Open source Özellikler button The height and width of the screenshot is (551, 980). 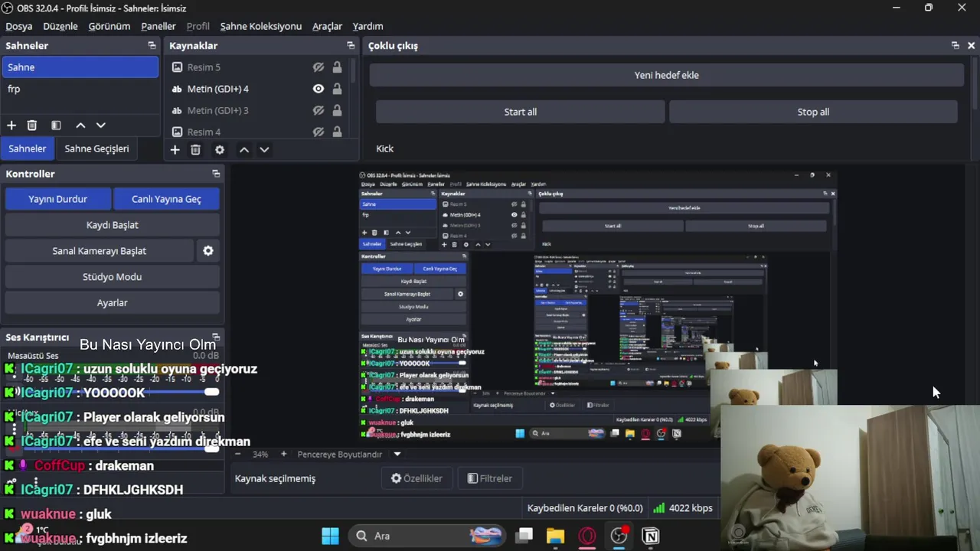(x=417, y=478)
